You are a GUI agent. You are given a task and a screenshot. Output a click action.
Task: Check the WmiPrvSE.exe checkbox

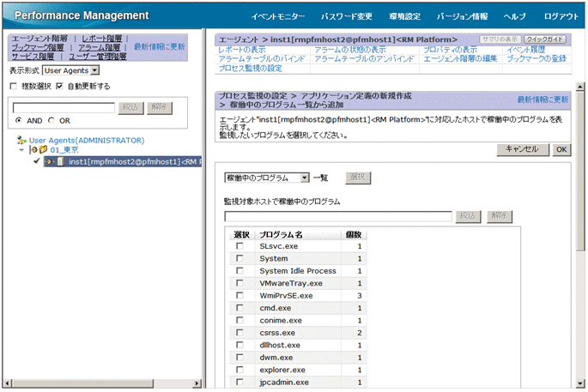coord(239,295)
